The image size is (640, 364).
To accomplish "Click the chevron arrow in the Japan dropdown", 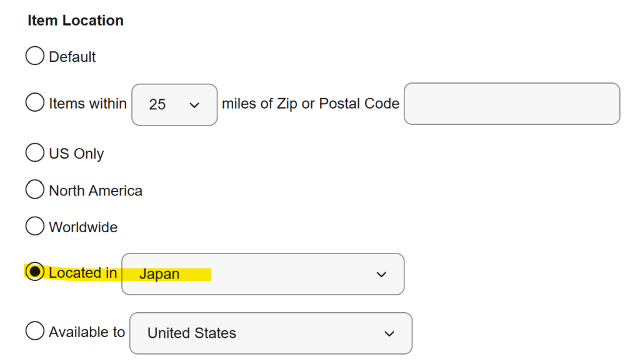I will click(x=381, y=274).
